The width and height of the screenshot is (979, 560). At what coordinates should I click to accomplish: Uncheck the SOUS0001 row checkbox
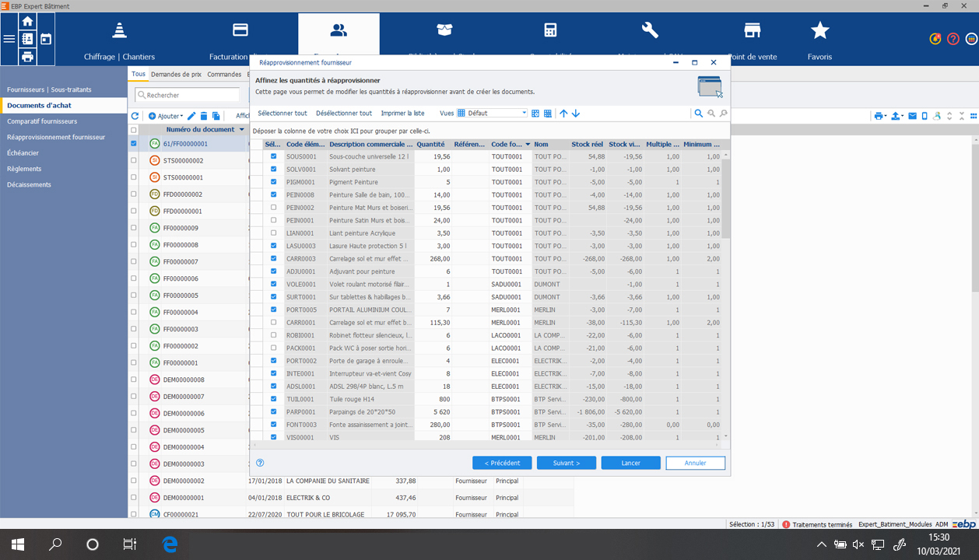[273, 156]
